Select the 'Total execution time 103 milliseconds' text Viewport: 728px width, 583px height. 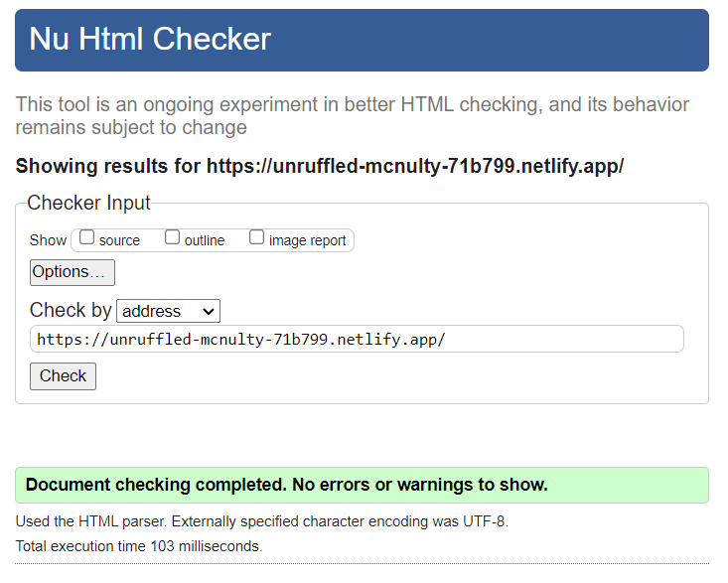point(139,546)
